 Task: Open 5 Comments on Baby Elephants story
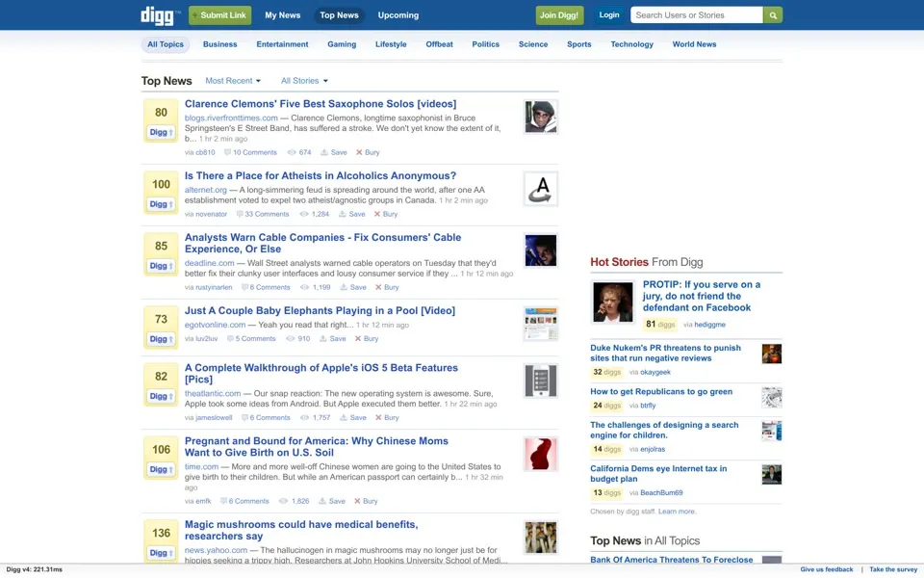(251, 338)
